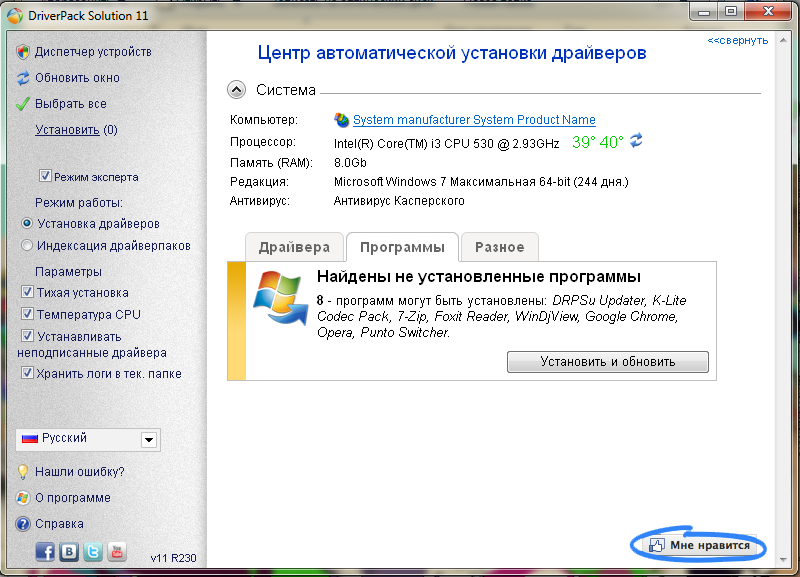Click the Russian flag icon
This screenshot has height=577, width=800.
tap(30, 438)
